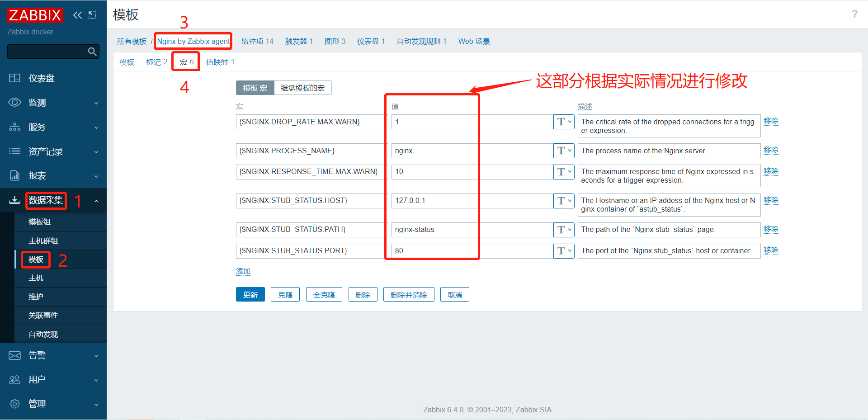
Task: Click the 数据采集 download icon
Action: (x=14, y=200)
